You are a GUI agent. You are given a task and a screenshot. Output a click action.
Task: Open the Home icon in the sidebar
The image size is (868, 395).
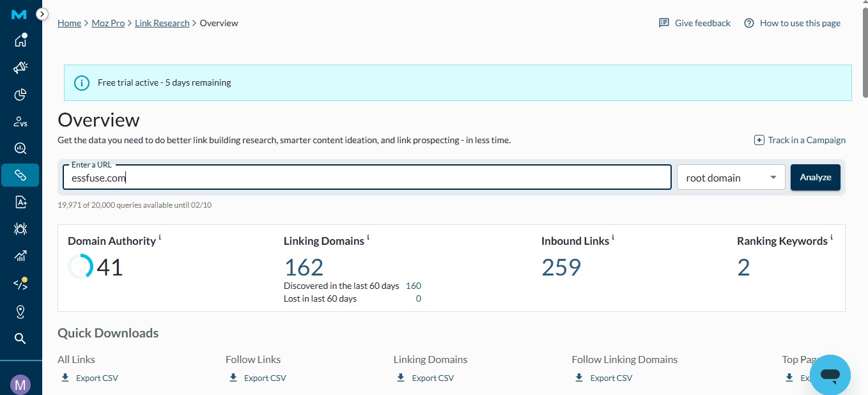[20, 40]
